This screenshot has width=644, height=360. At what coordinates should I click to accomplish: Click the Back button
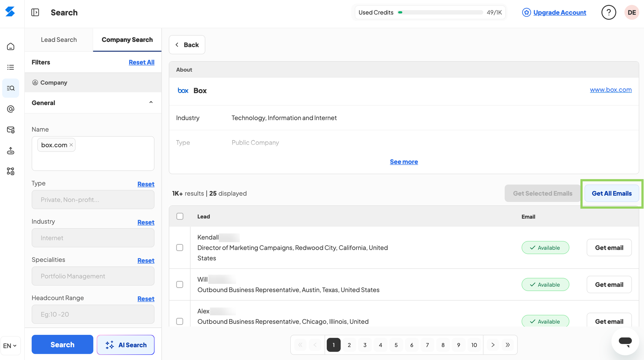pos(187,45)
